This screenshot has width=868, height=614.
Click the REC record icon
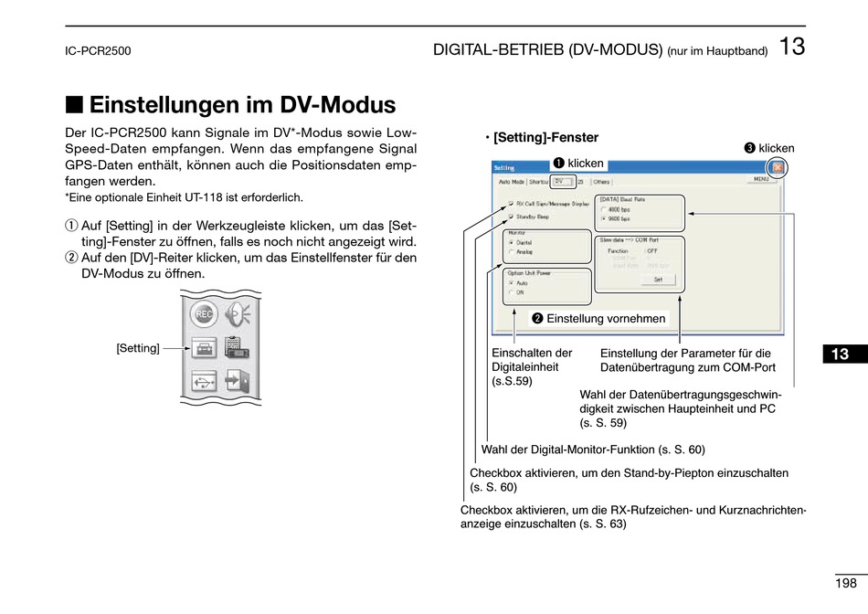[203, 314]
